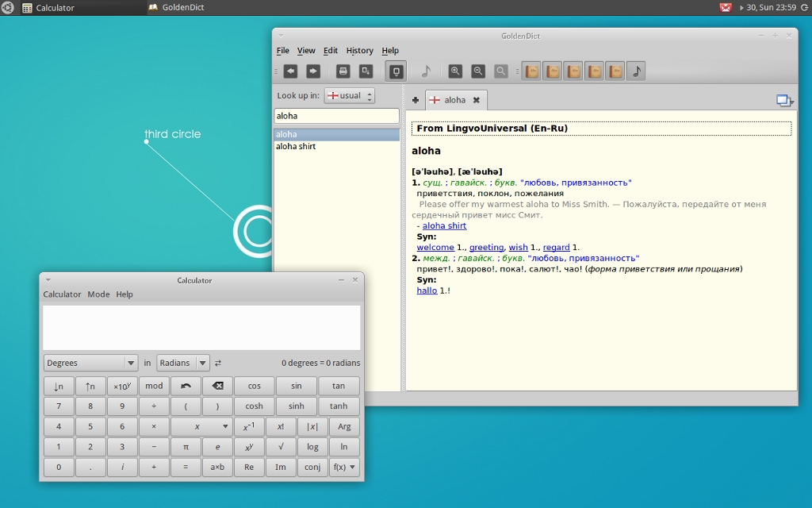
Task: Toggle the music-note dictionary after the book icons
Action: 637,71
